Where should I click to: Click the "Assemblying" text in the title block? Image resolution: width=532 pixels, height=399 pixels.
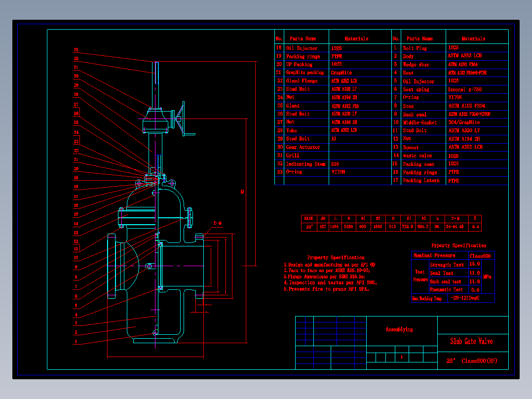[399, 329]
